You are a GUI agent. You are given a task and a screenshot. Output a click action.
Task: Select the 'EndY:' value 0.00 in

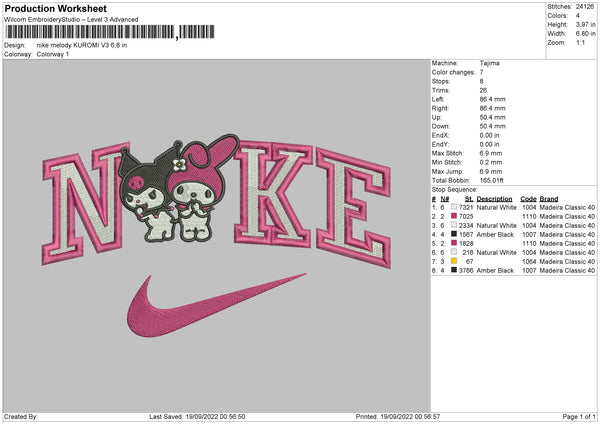pos(489,144)
